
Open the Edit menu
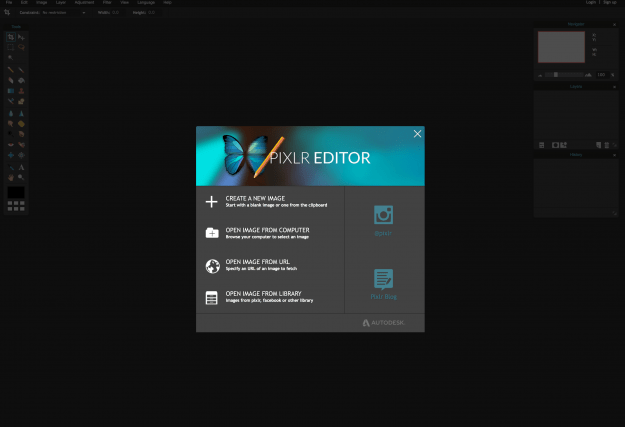click(24, 2)
